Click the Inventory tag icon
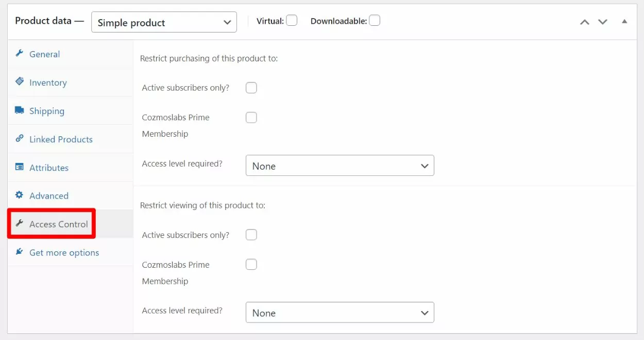The width and height of the screenshot is (644, 340). (x=20, y=82)
